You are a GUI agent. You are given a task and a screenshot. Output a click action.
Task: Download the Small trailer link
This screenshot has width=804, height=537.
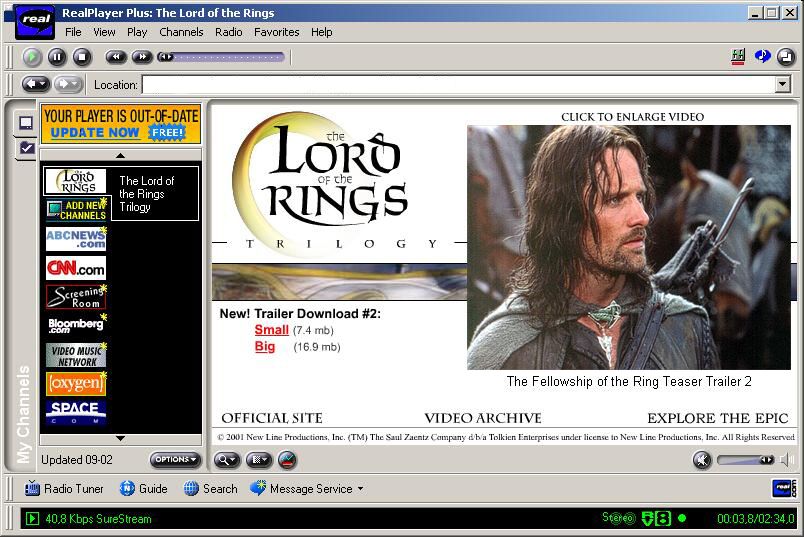tap(271, 330)
